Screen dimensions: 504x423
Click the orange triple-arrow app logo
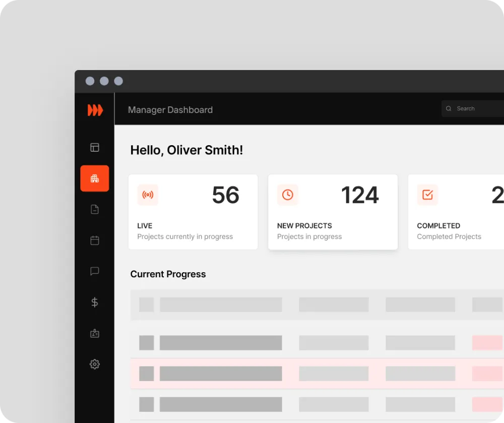pyautogui.click(x=95, y=110)
